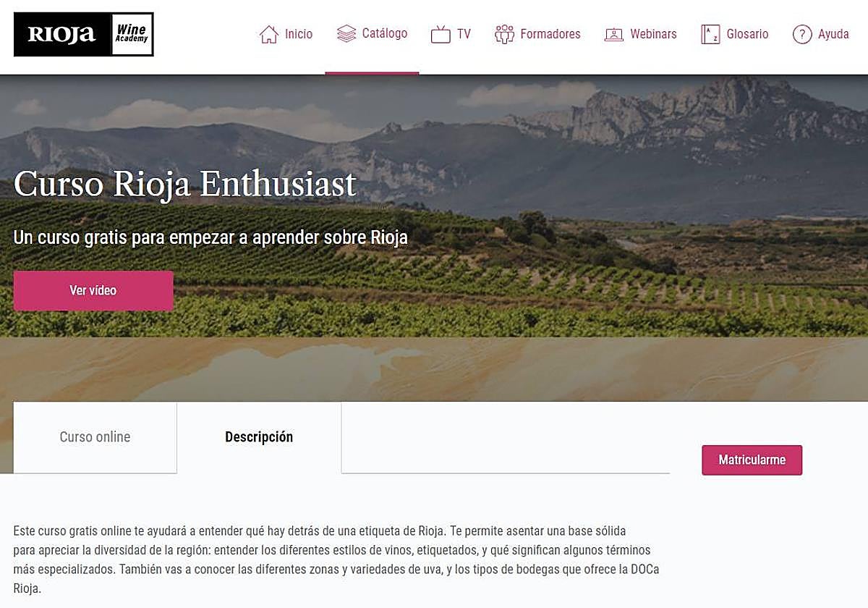
Task: Click the people group Formadores icon
Action: [x=504, y=34]
